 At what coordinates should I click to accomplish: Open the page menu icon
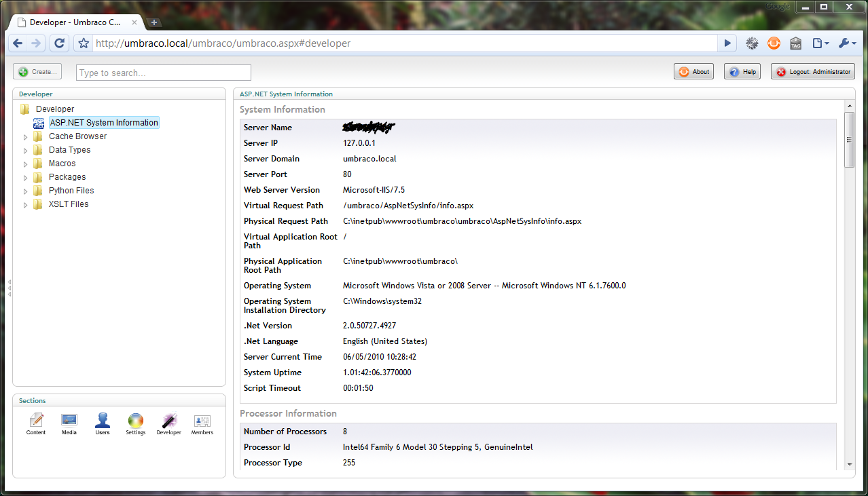click(820, 43)
